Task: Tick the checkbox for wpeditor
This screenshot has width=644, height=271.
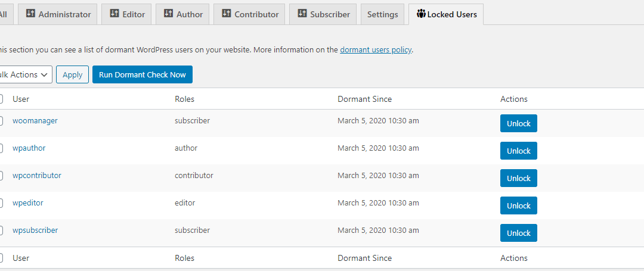Action: click(1, 203)
